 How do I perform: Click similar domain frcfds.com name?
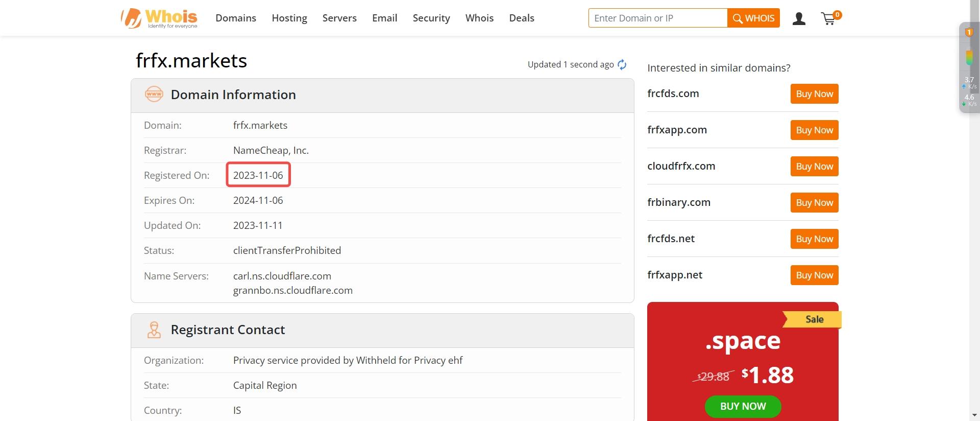[x=673, y=93]
